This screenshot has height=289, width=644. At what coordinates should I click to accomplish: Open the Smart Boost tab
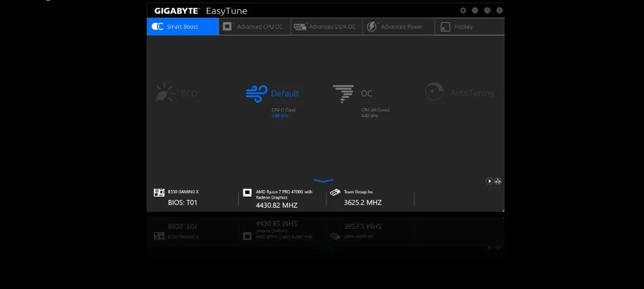tap(183, 27)
